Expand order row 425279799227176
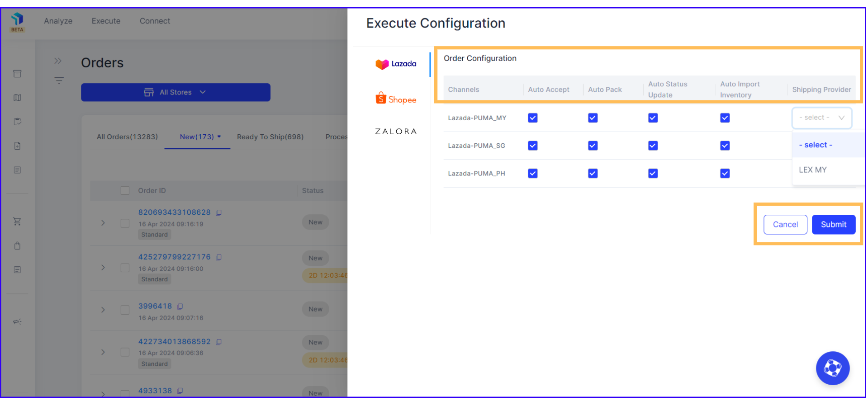Image resolution: width=868 pixels, height=401 pixels. coord(103,268)
